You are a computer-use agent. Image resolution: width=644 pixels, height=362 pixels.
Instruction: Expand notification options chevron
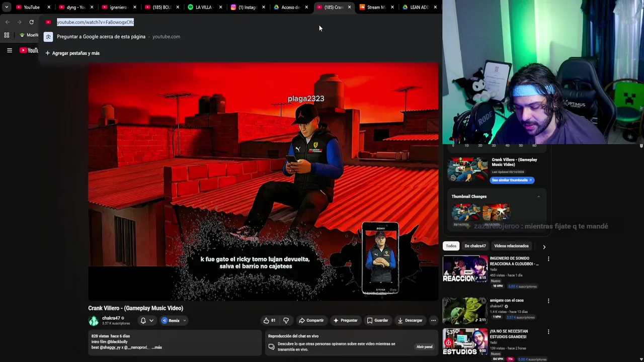(x=151, y=320)
